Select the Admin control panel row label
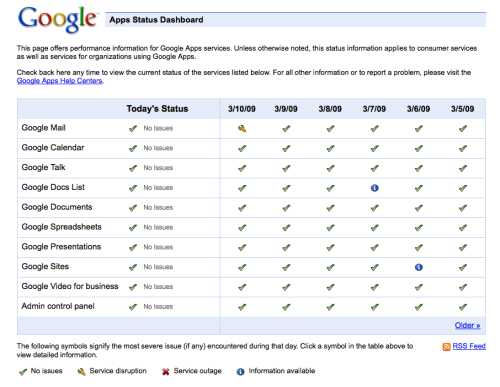Screen dimensions: 500x387 pyautogui.click(x=58, y=306)
